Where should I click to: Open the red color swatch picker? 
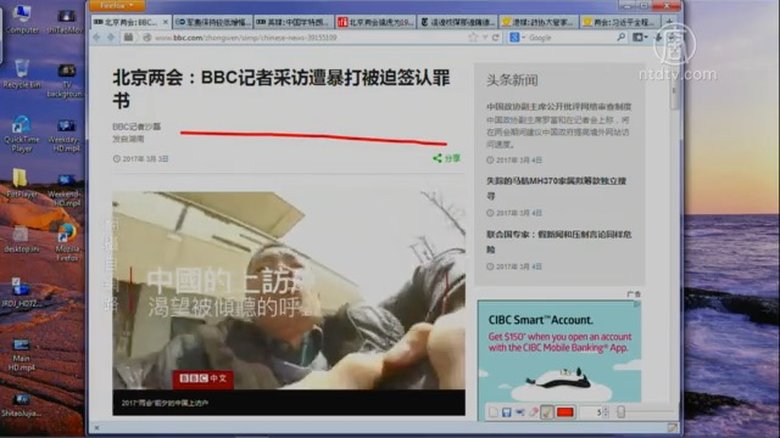(565, 412)
